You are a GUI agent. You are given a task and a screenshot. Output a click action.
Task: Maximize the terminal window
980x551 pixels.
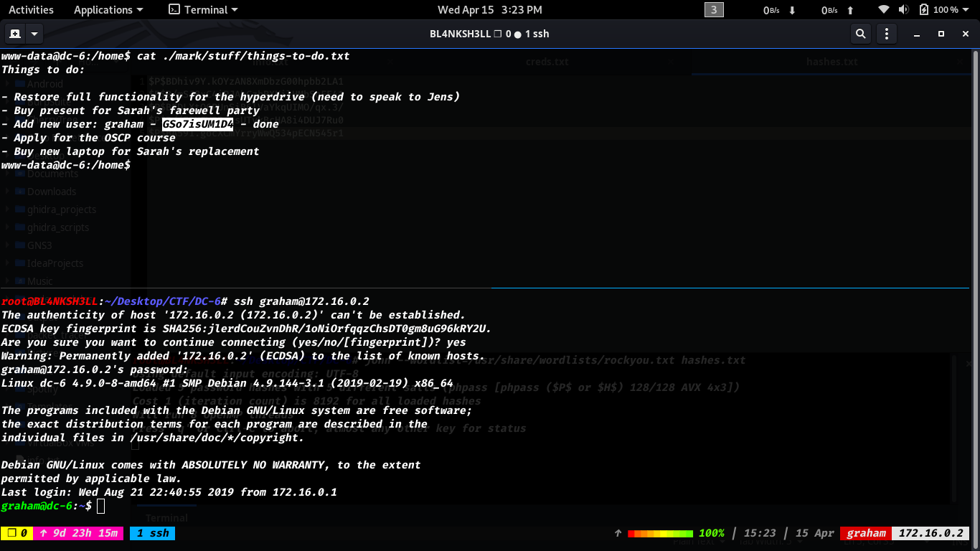pyautogui.click(x=941, y=34)
